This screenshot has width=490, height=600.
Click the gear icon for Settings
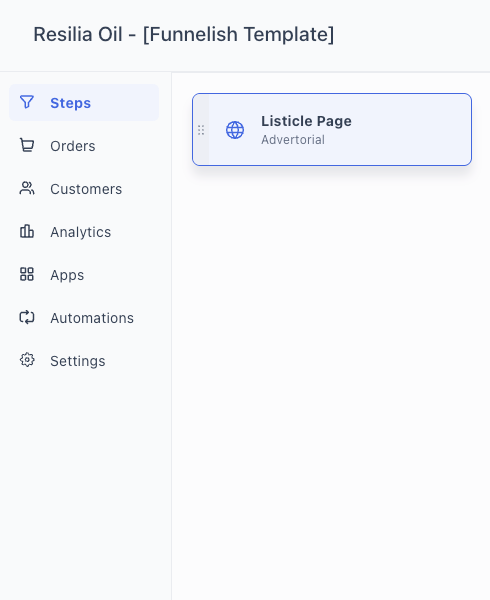(x=27, y=360)
